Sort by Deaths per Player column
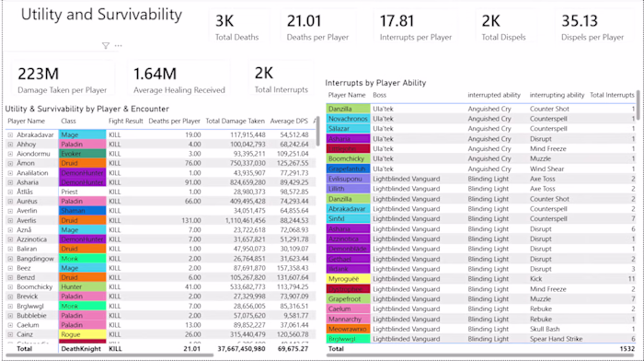 click(x=174, y=121)
